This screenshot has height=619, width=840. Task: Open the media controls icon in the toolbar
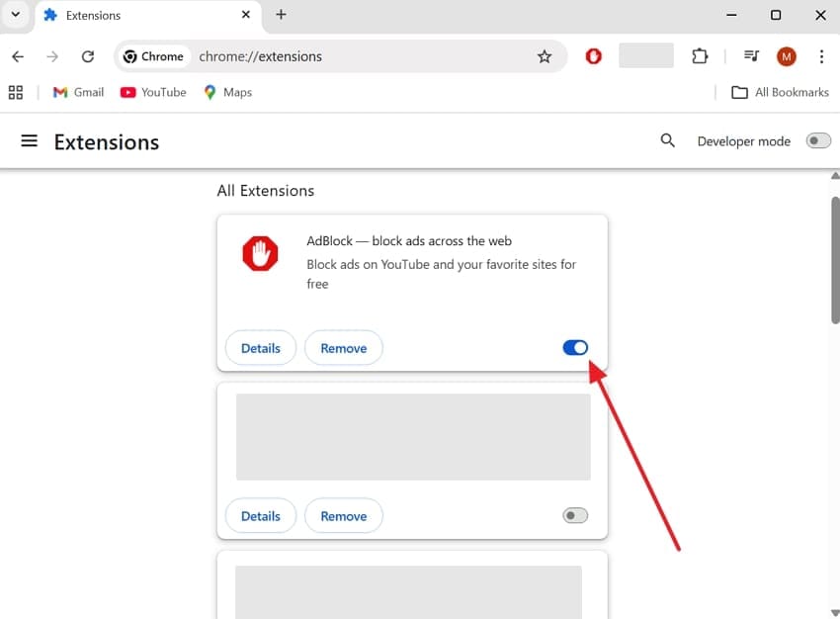751,57
